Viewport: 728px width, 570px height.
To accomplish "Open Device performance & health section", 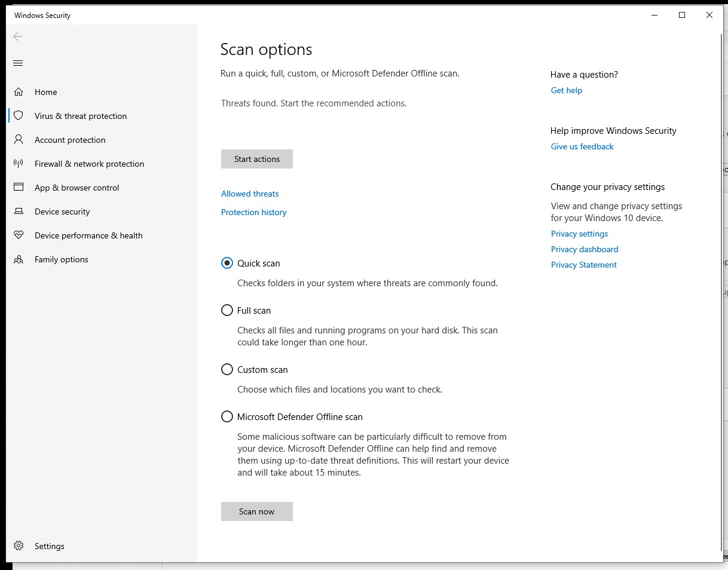I will click(103, 235).
